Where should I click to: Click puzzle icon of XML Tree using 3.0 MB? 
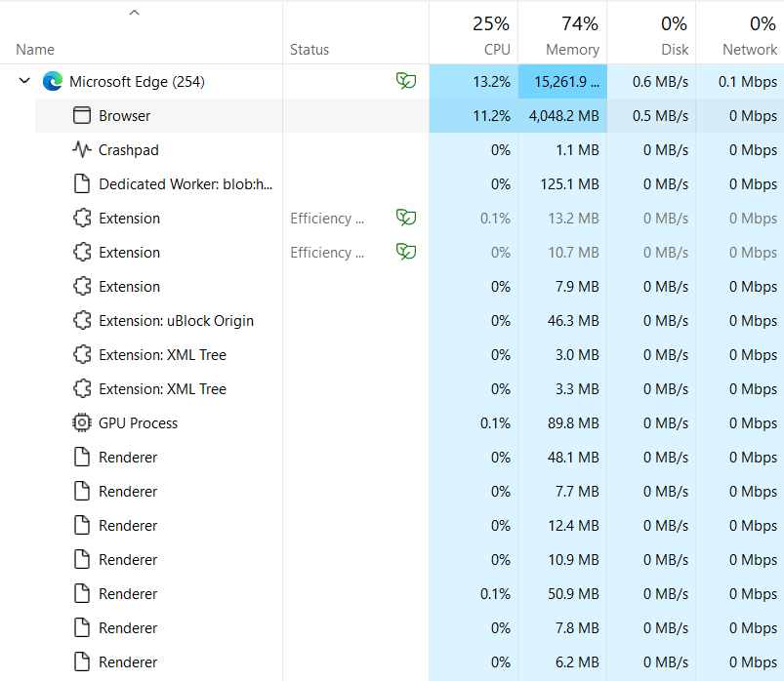coord(82,355)
